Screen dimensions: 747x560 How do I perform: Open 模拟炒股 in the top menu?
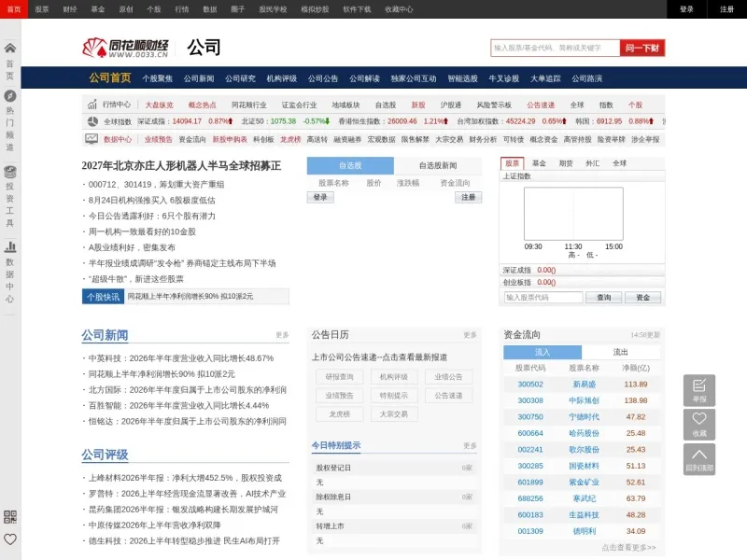315,9
